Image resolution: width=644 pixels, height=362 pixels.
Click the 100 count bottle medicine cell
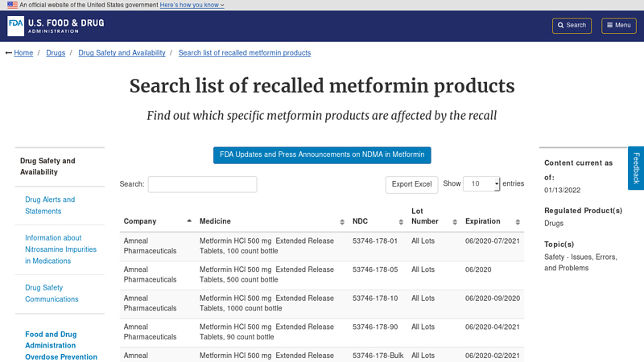[x=266, y=246]
